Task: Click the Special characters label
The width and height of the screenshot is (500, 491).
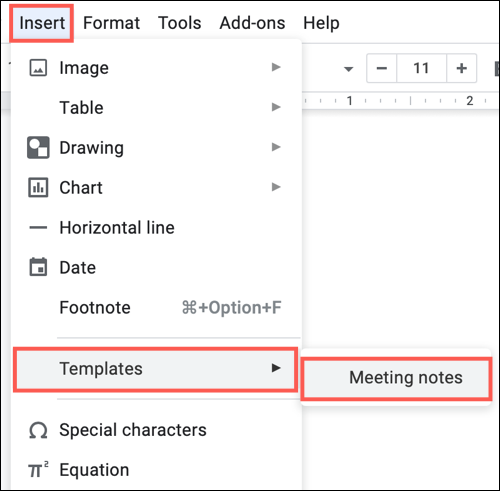Action: pos(133,430)
